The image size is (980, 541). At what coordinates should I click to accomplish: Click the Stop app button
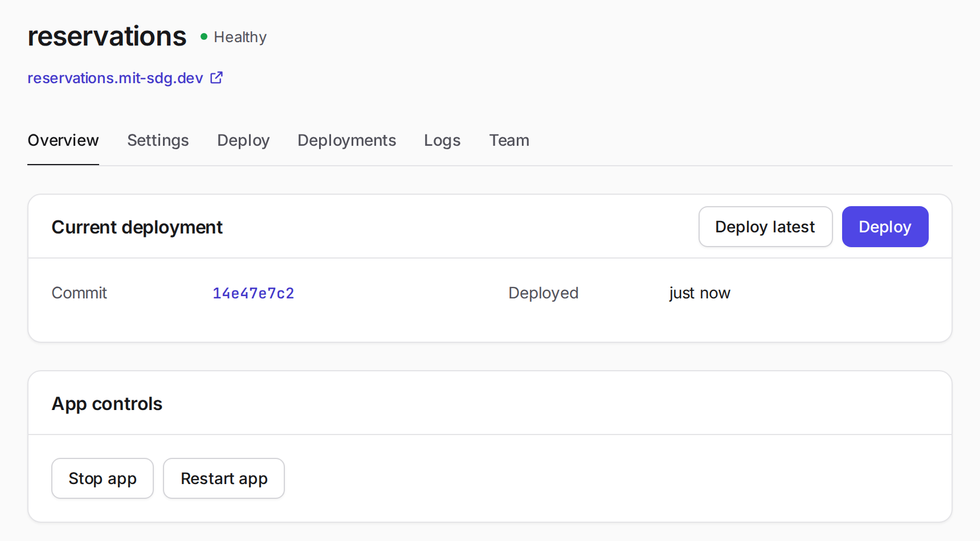coord(103,478)
